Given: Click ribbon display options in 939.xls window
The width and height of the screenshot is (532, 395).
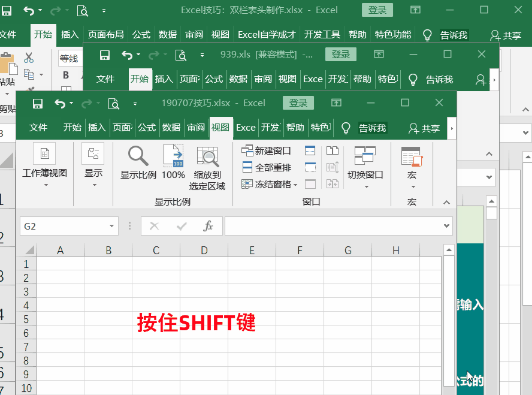Looking at the screenshot, I should point(379,55).
